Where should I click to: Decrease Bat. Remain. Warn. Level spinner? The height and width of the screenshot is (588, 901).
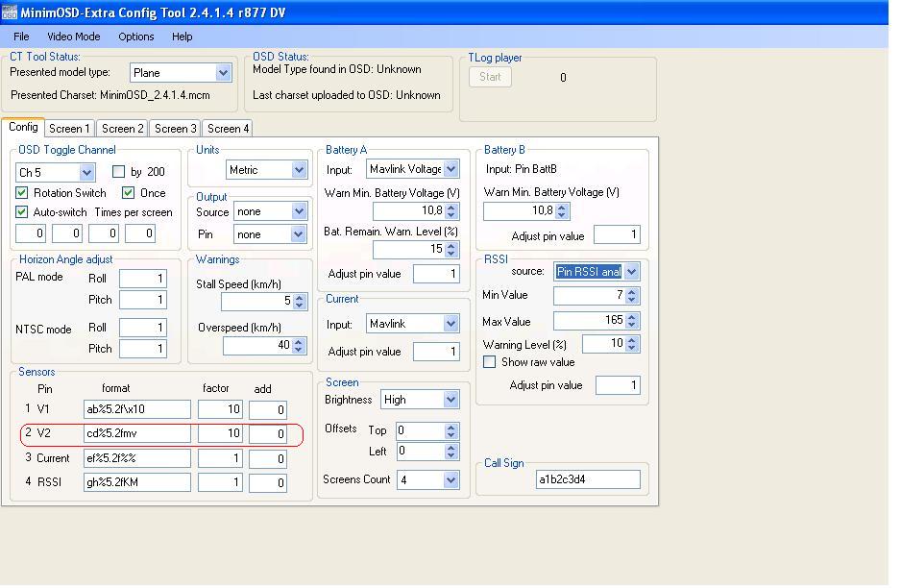click(452, 254)
